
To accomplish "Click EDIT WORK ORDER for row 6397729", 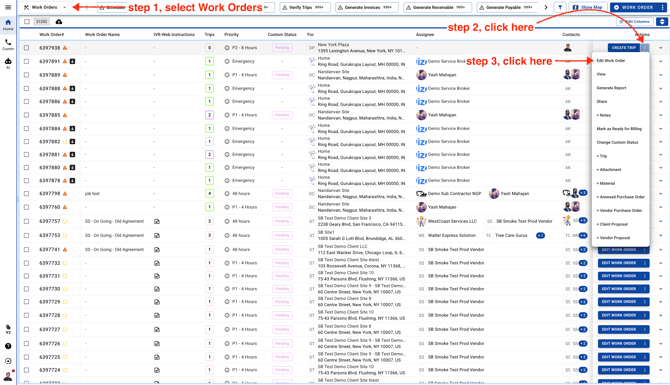I will click(619, 302).
